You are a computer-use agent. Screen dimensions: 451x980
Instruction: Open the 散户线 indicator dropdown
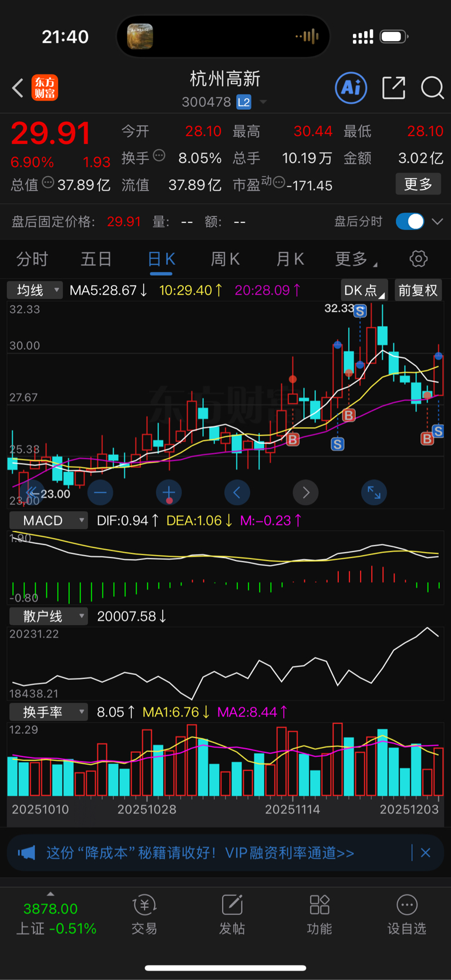pos(49,616)
